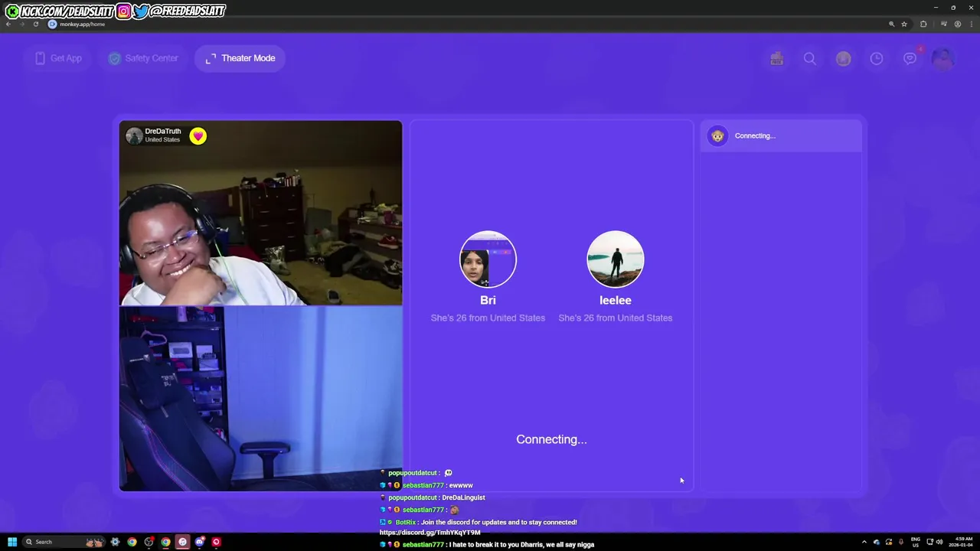Click the discord.gg invite link in chat
The height and width of the screenshot is (551, 980).
(430, 533)
